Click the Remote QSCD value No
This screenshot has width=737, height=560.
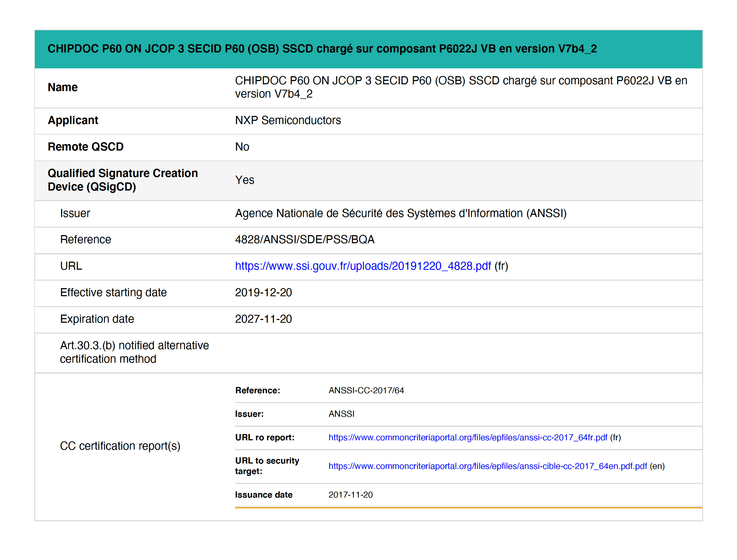pos(242,147)
